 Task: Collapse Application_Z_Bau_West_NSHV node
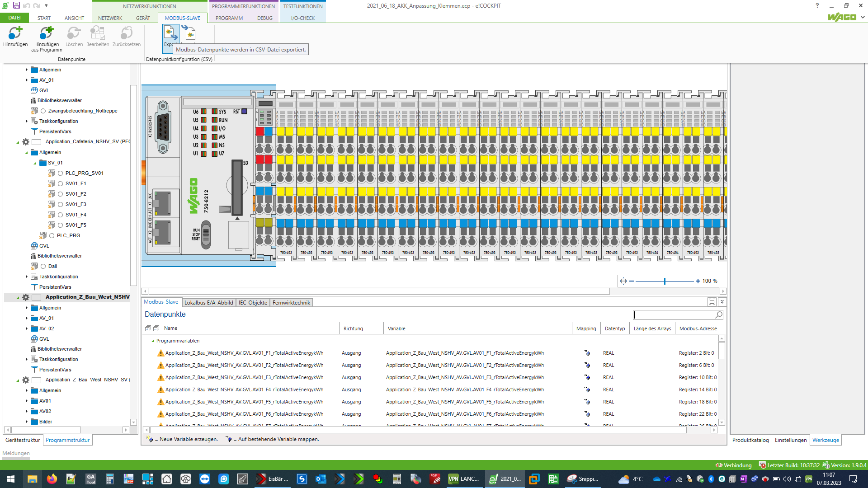click(x=18, y=298)
